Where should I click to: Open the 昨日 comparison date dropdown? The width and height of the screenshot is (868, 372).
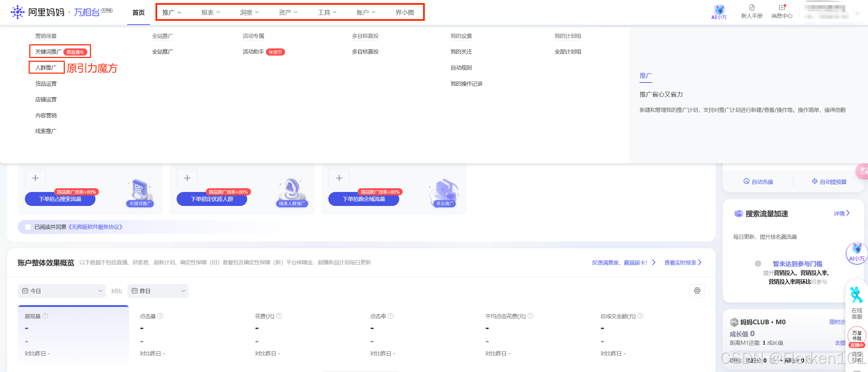pyautogui.click(x=158, y=291)
